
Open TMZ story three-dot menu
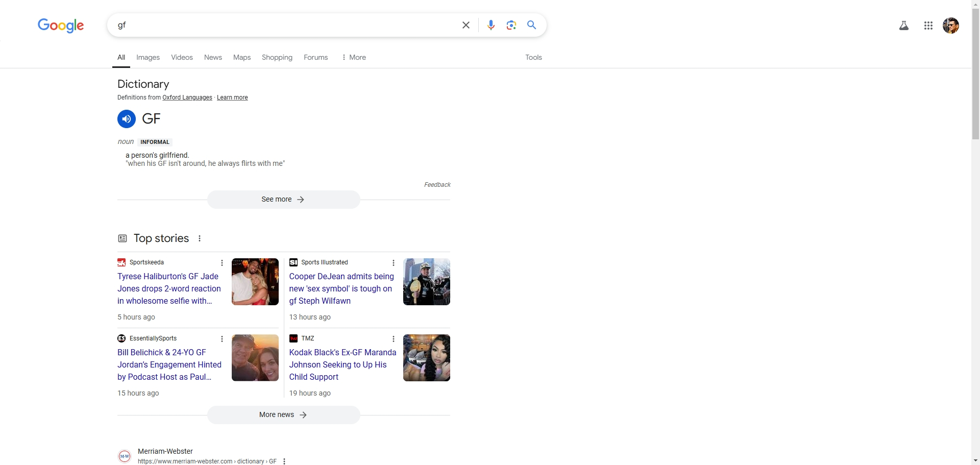pos(394,339)
